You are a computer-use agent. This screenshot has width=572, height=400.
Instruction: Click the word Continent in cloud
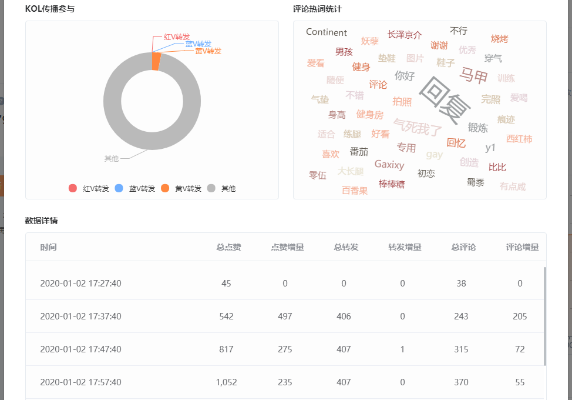coord(326,32)
